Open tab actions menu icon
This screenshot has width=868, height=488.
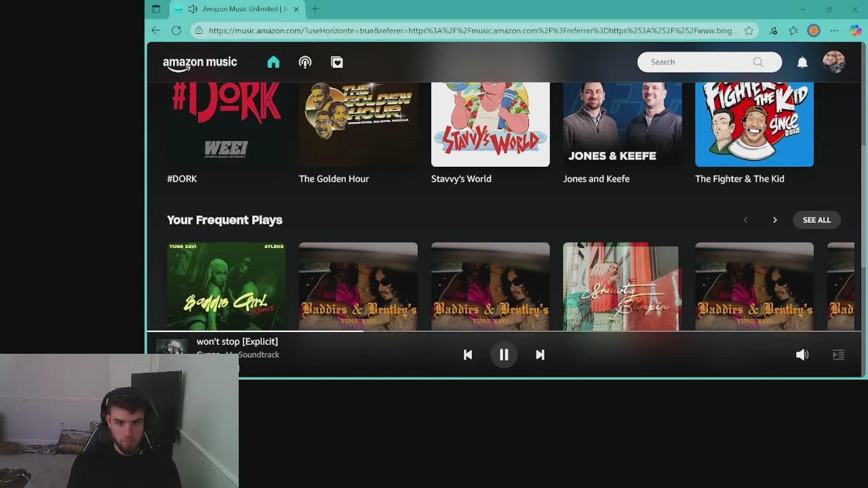pyautogui.click(x=156, y=9)
